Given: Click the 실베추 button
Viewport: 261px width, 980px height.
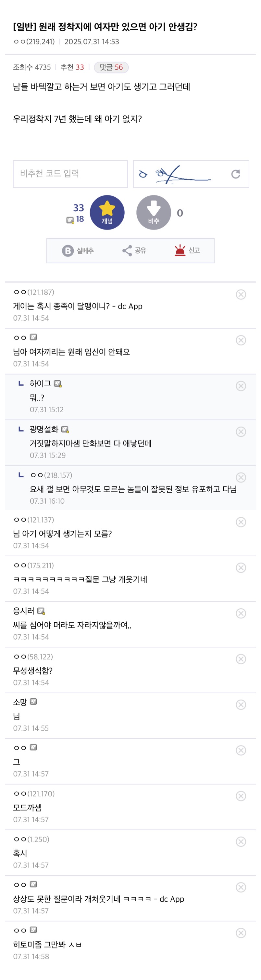Looking at the screenshot, I should point(78,250).
